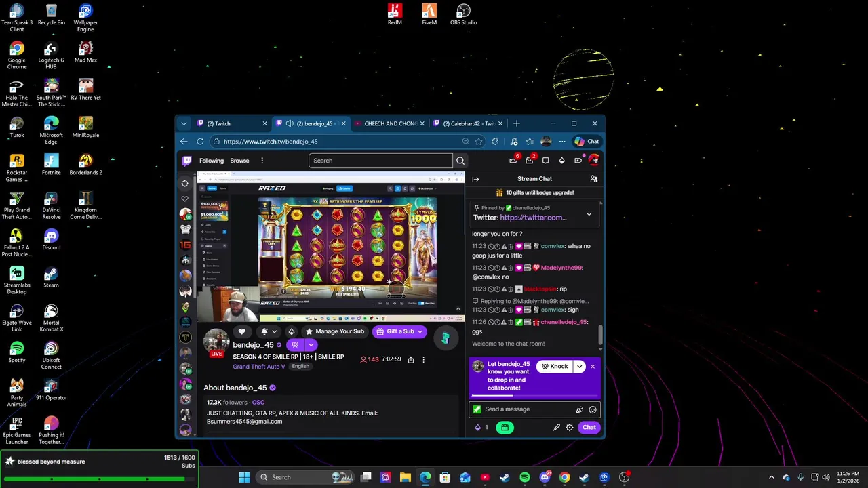
Task: Collapse the Stream Chat panel
Action: [475, 179]
